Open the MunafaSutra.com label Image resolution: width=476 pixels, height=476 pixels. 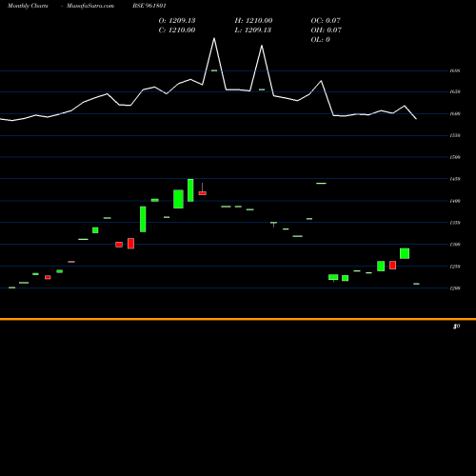(90, 6)
